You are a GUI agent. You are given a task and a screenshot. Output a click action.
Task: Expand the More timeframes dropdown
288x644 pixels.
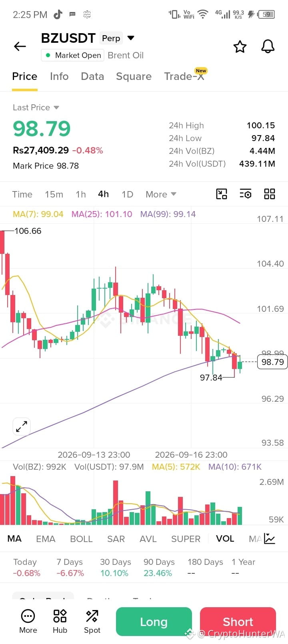point(161,194)
